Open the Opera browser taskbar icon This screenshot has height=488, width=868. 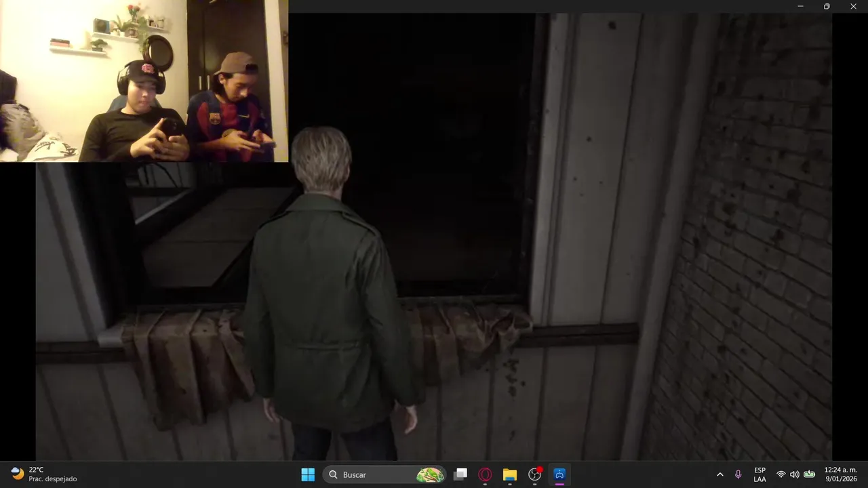coord(485,474)
